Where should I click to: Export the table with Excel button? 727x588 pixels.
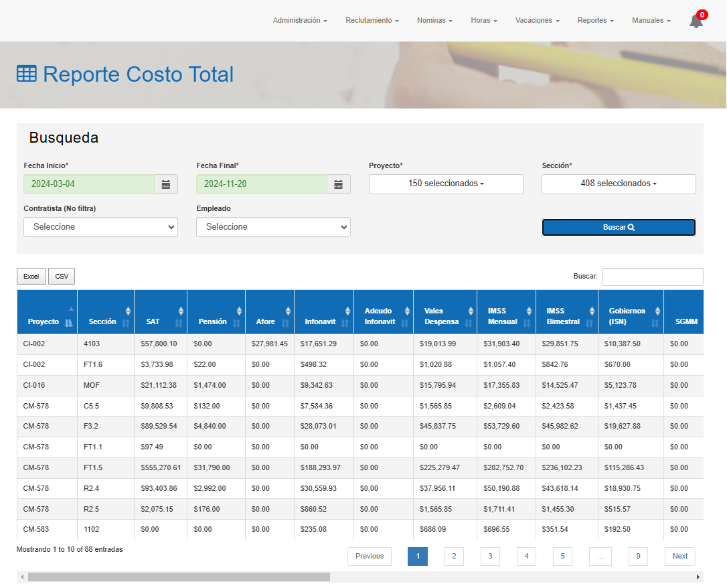click(31, 276)
